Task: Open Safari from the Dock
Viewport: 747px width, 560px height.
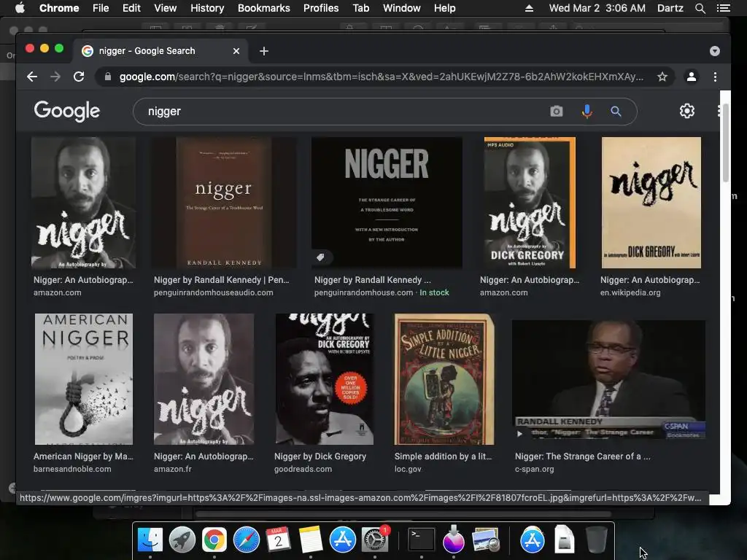Action: click(247, 540)
